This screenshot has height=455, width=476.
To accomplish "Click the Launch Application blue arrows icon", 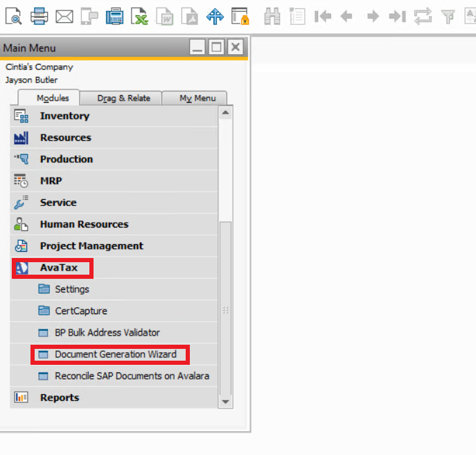I will (x=215, y=17).
